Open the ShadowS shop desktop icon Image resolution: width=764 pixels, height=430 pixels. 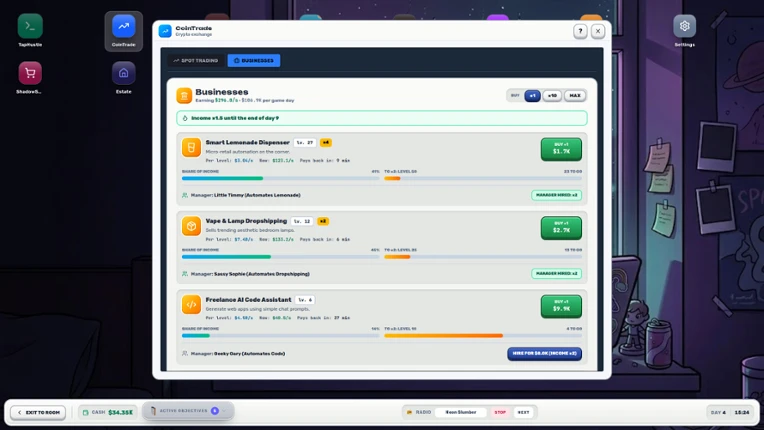click(30, 73)
